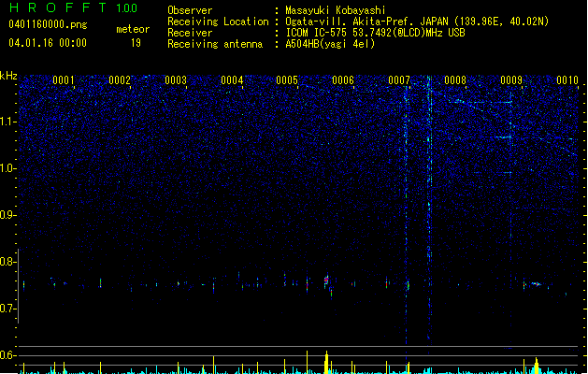The image size is (588, 374).
Task: Click the 0006 minute marker
Action: [343, 80]
